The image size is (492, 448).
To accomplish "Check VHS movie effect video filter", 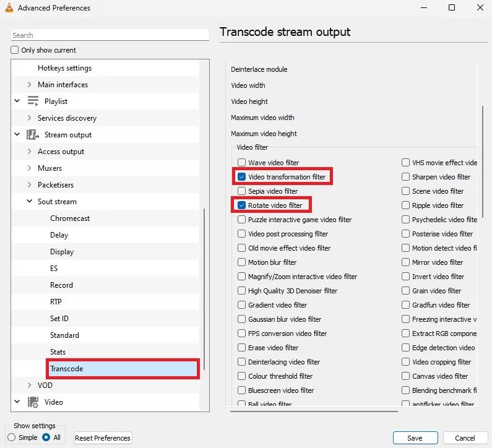I will tap(406, 163).
